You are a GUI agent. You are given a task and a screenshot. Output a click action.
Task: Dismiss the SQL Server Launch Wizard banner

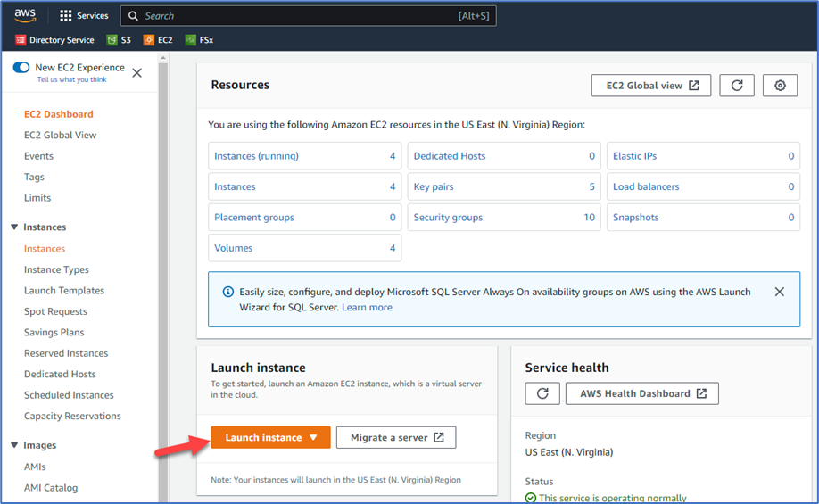coord(779,292)
